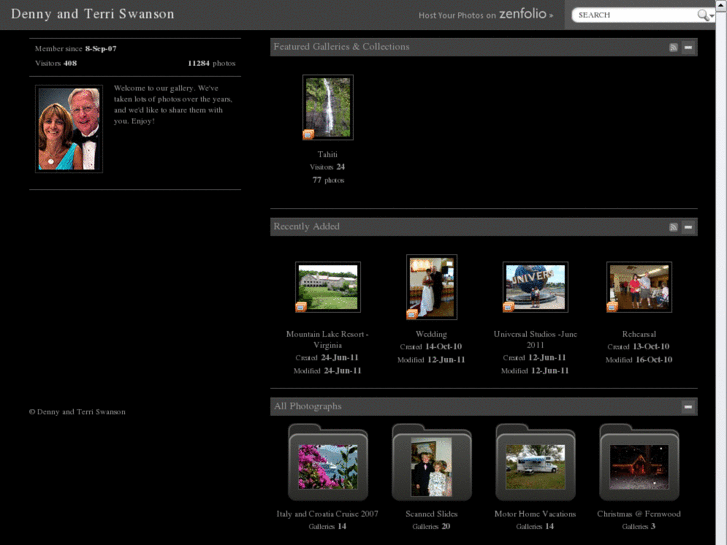727x545 pixels.
Task: Collapse the Recently Added section
Action: coord(688,227)
